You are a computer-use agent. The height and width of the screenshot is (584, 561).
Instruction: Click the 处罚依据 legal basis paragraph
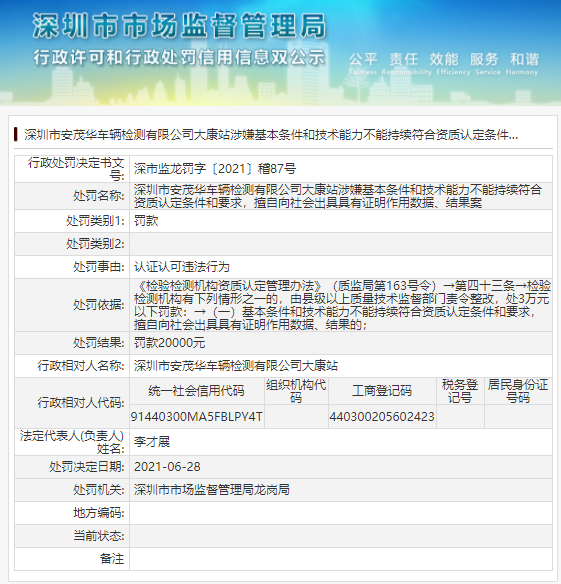tap(342, 305)
